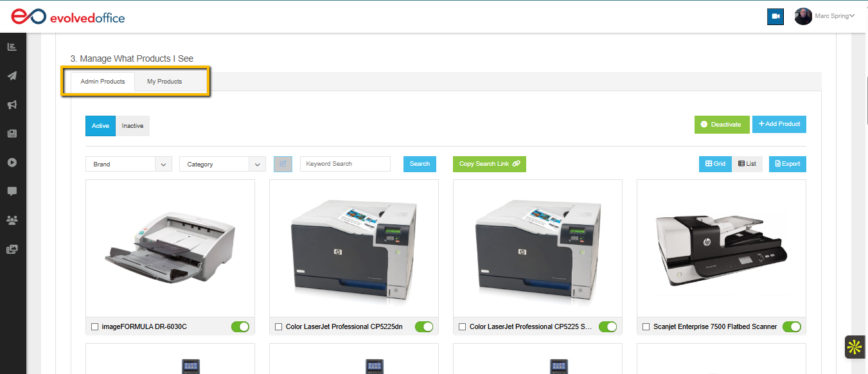Click the edit pencil icon beside Category
Image resolution: width=868 pixels, height=374 pixels.
coord(283,164)
